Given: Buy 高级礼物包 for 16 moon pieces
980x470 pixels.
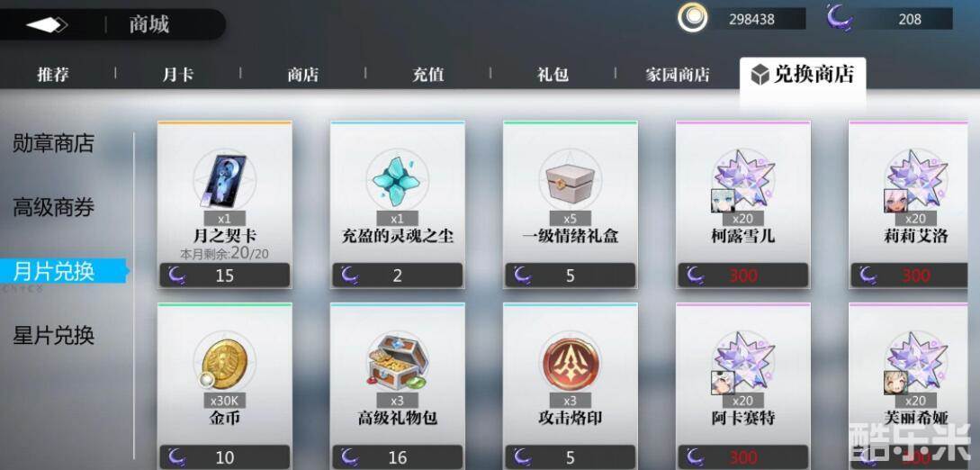Looking at the screenshot, I should pos(398,456).
